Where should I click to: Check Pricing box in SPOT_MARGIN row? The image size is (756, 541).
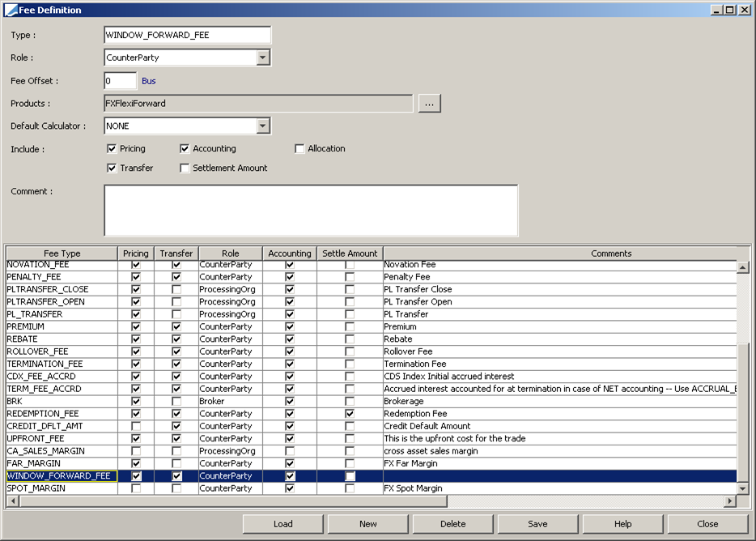tap(136, 488)
